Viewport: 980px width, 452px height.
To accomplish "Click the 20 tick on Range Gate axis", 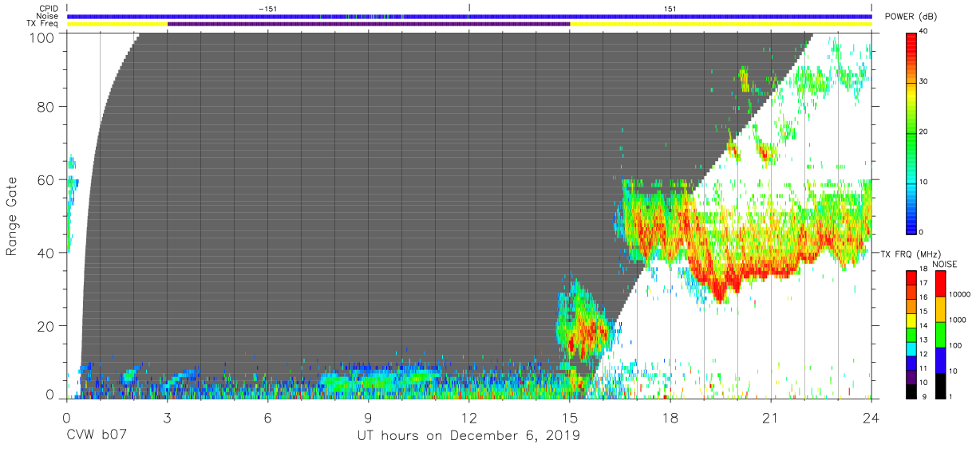I will 48,326.
